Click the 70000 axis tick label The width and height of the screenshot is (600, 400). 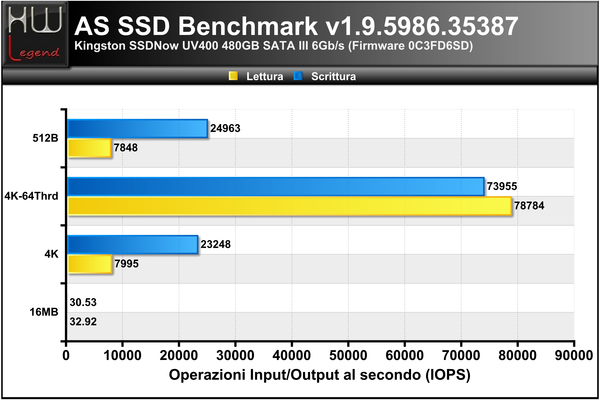point(461,356)
